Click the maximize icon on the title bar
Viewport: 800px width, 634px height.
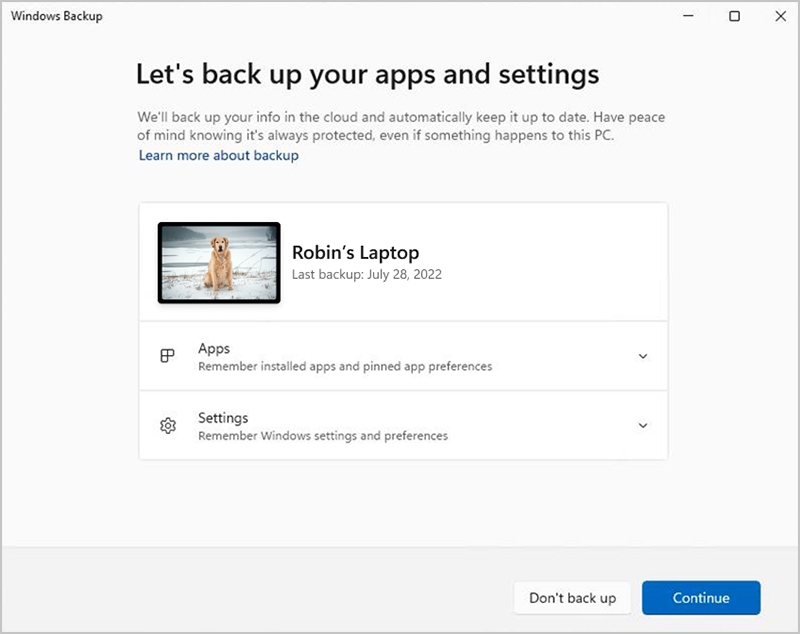pyautogui.click(x=735, y=16)
